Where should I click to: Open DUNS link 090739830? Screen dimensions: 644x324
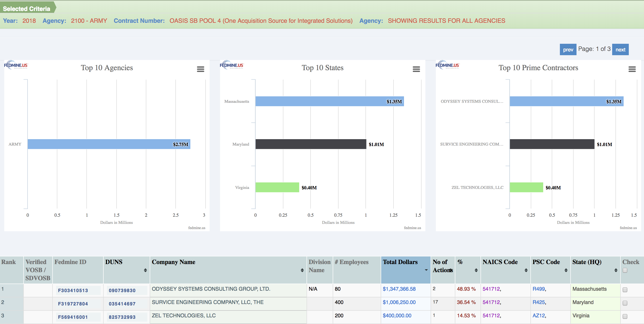click(x=122, y=290)
